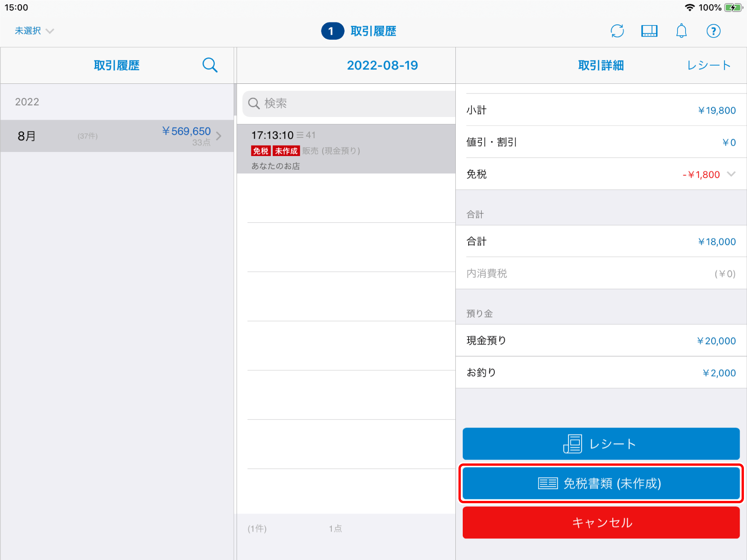Screen dimensions: 747x560
Task: Tap the Wi-Fi status icon
Action: [690, 7]
